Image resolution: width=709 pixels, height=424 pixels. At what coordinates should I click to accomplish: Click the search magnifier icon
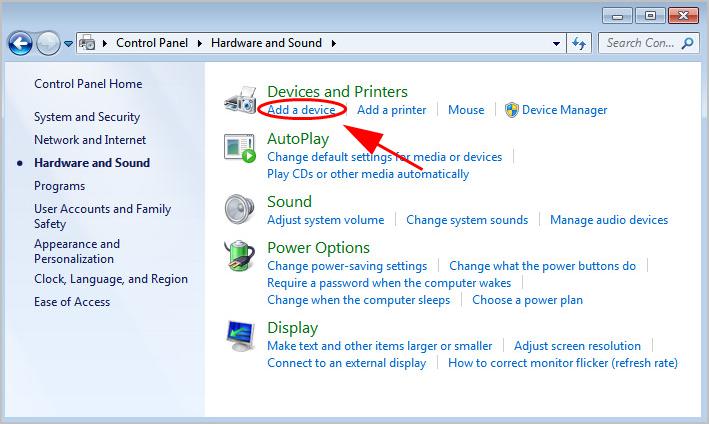tap(687, 43)
